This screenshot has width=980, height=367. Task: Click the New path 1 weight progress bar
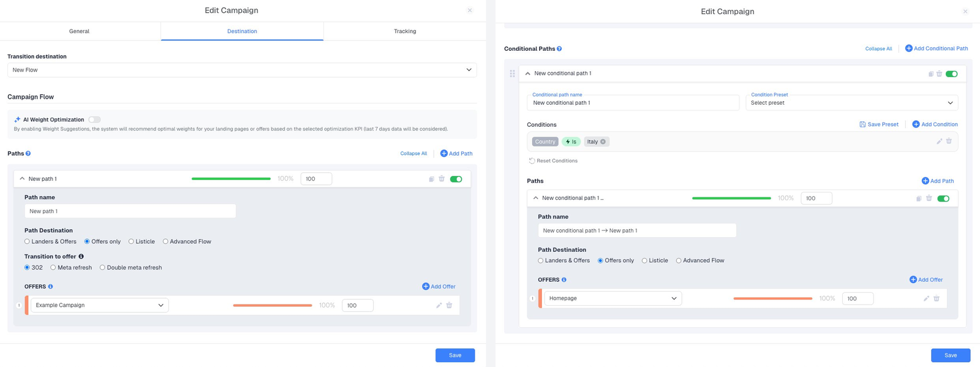tap(231, 179)
